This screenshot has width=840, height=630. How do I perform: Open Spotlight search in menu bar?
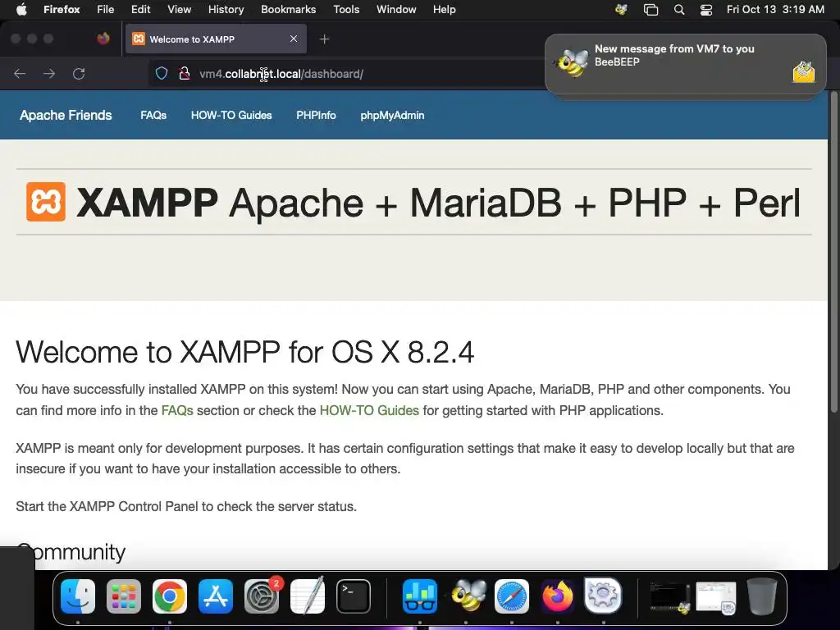(678, 9)
